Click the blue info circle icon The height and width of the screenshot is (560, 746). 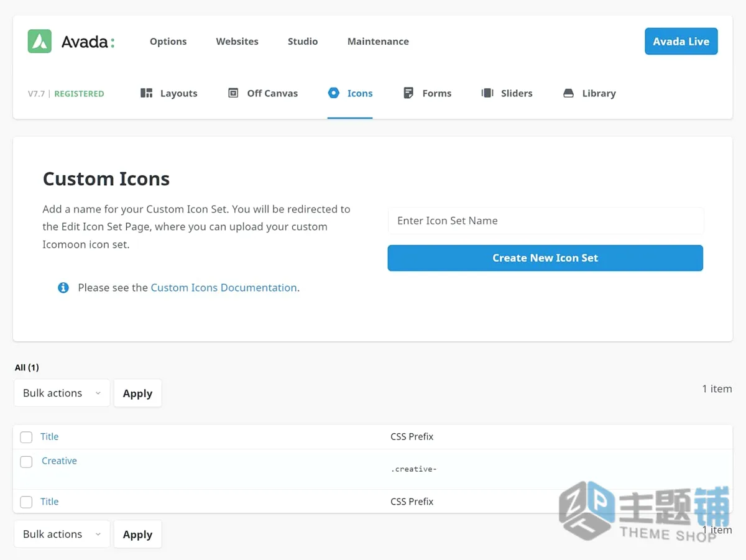coord(63,288)
